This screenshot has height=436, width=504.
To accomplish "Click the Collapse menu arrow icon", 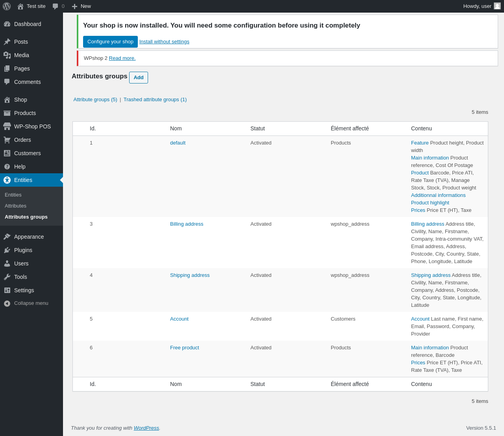I will [7, 303].
